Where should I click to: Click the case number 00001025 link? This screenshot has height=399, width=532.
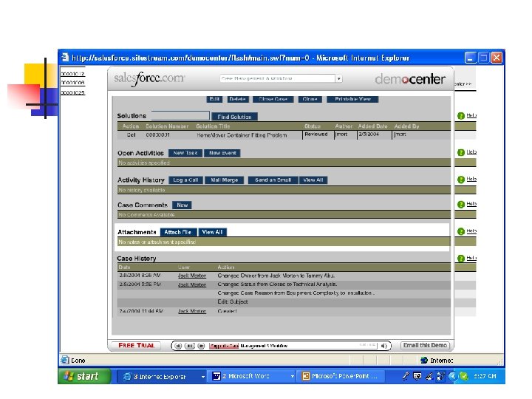(x=72, y=92)
